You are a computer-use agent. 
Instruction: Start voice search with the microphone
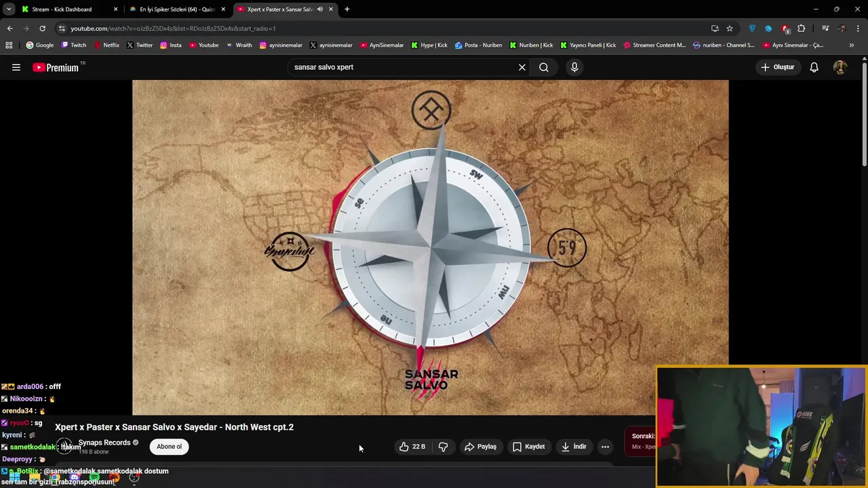click(x=574, y=67)
